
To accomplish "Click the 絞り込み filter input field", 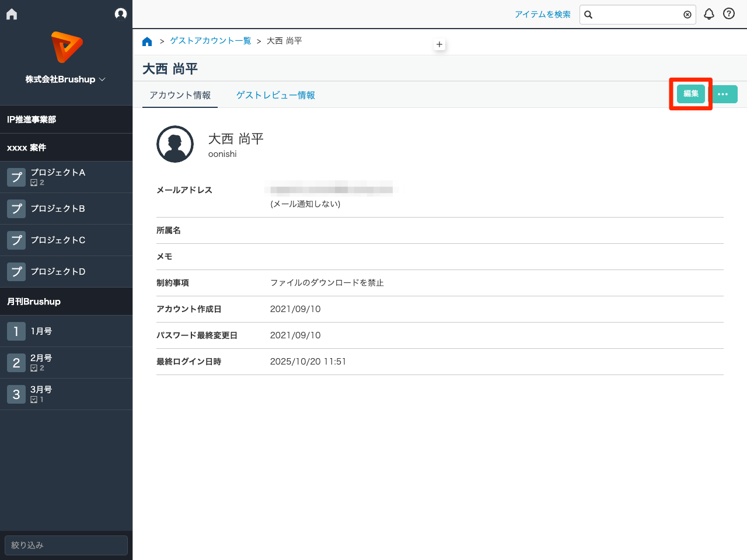I will pyautogui.click(x=66, y=545).
